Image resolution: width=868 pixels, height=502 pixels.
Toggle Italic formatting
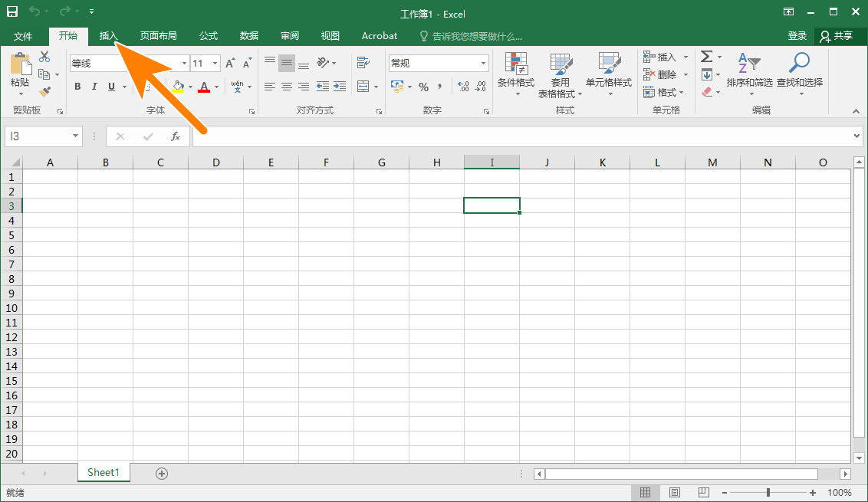click(x=94, y=87)
